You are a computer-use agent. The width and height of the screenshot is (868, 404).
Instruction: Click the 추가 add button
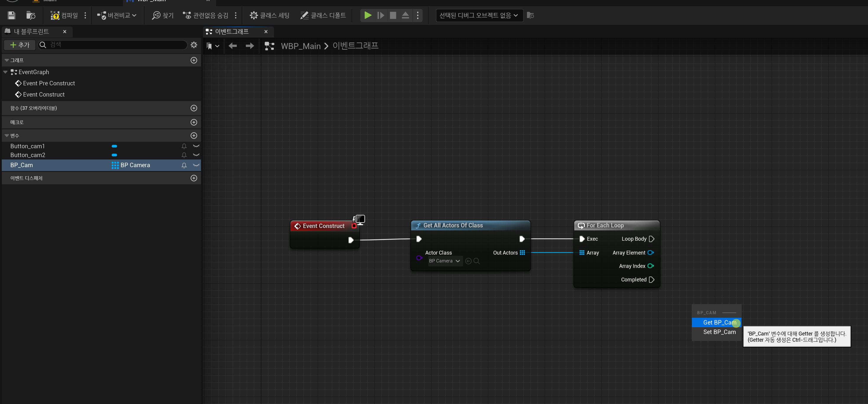[20, 45]
